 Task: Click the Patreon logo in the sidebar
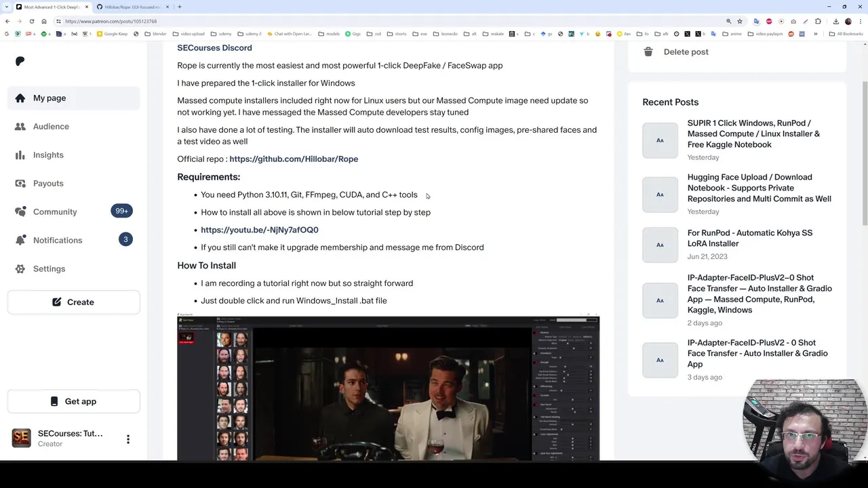20,61
